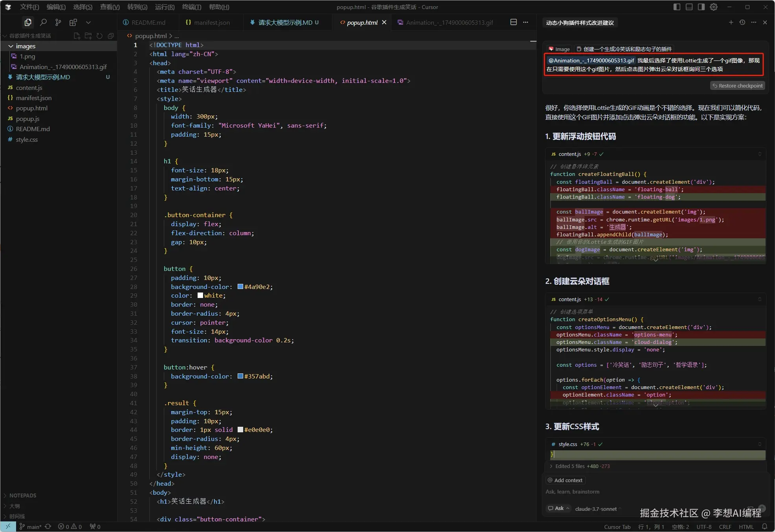This screenshot has height=532, width=775.
Task: Switch to the manifest.json tab
Action: tap(208, 22)
